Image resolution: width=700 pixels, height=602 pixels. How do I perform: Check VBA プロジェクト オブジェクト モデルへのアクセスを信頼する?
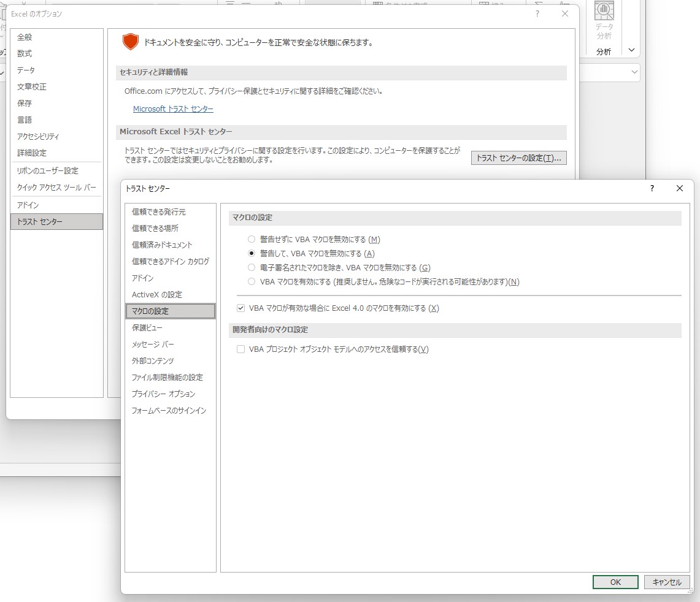240,349
